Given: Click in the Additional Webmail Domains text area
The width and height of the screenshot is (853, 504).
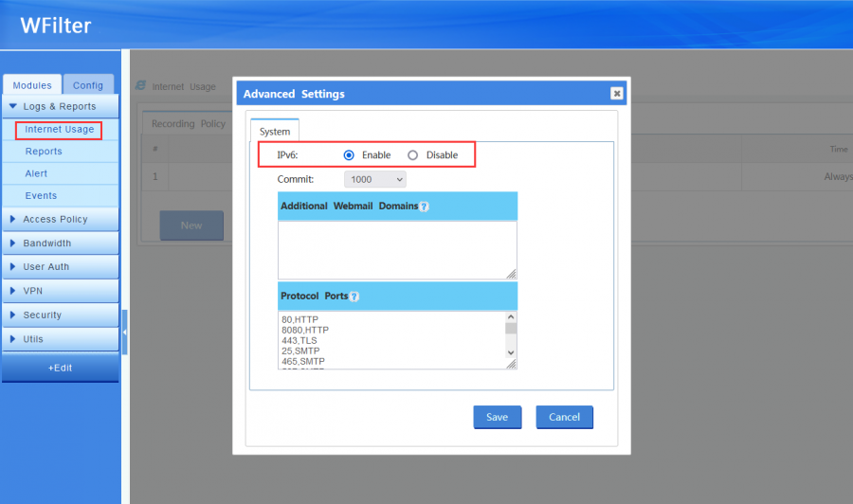Looking at the screenshot, I should 397,250.
